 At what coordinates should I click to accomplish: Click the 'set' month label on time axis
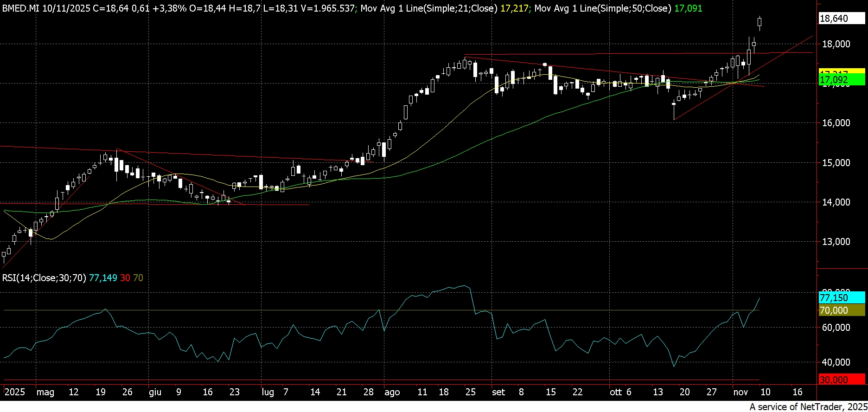pyautogui.click(x=498, y=392)
